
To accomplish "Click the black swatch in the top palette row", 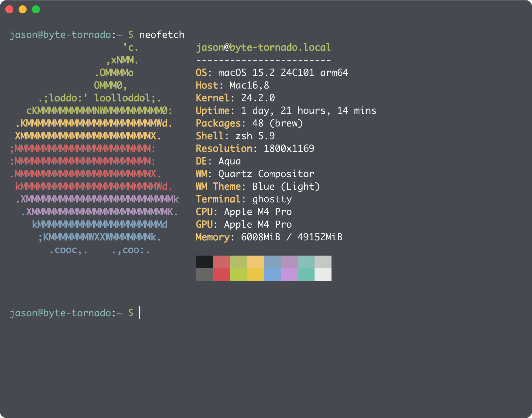I will tap(204, 262).
